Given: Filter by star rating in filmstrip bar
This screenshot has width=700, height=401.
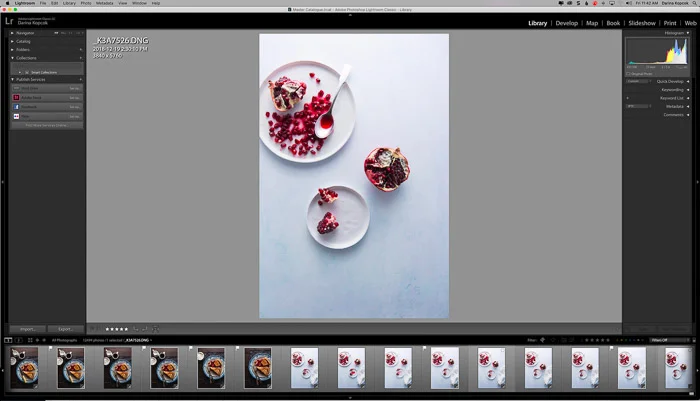Looking at the screenshot, I should [597, 340].
